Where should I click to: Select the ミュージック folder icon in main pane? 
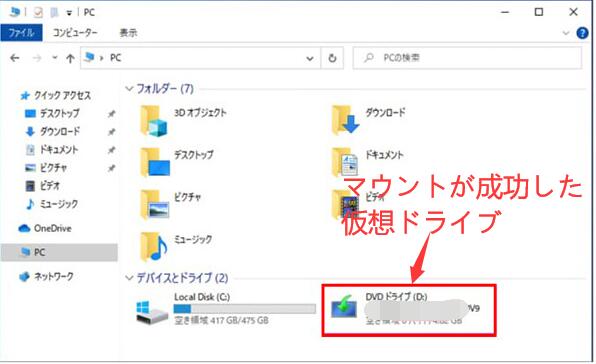click(x=154, y=247)
